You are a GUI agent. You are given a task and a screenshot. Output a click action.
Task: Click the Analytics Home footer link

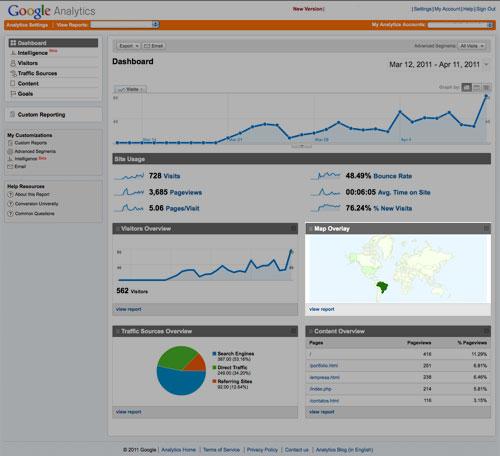(x=178, y=450)
